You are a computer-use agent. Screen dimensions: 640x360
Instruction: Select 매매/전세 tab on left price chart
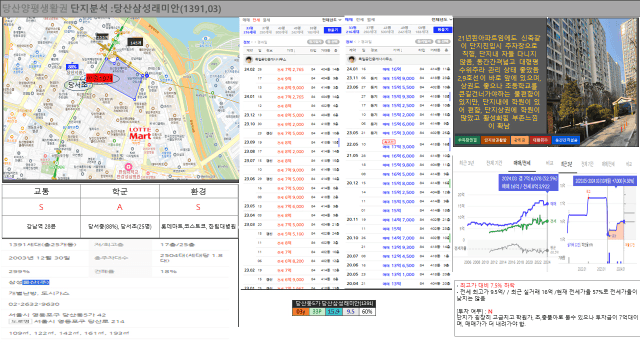tap(522, 163)
